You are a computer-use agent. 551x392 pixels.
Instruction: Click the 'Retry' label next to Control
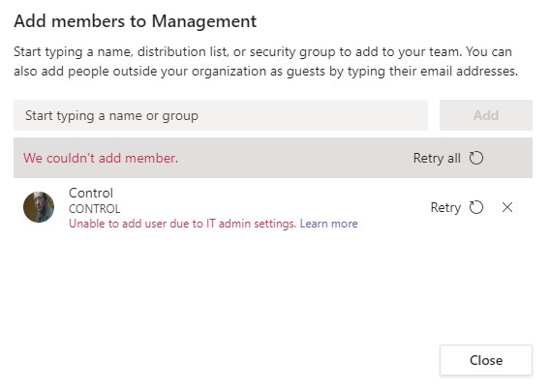pyautogui.click(x=445, y=207)
